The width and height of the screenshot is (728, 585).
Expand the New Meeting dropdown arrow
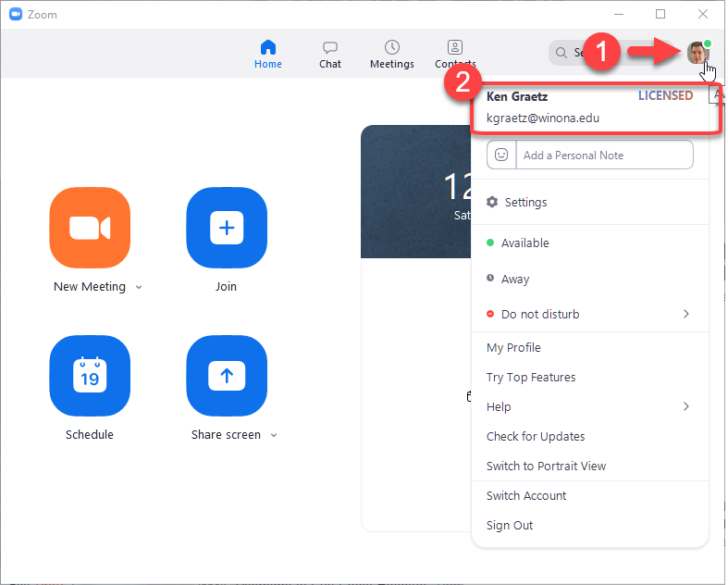tap(139, 287)
